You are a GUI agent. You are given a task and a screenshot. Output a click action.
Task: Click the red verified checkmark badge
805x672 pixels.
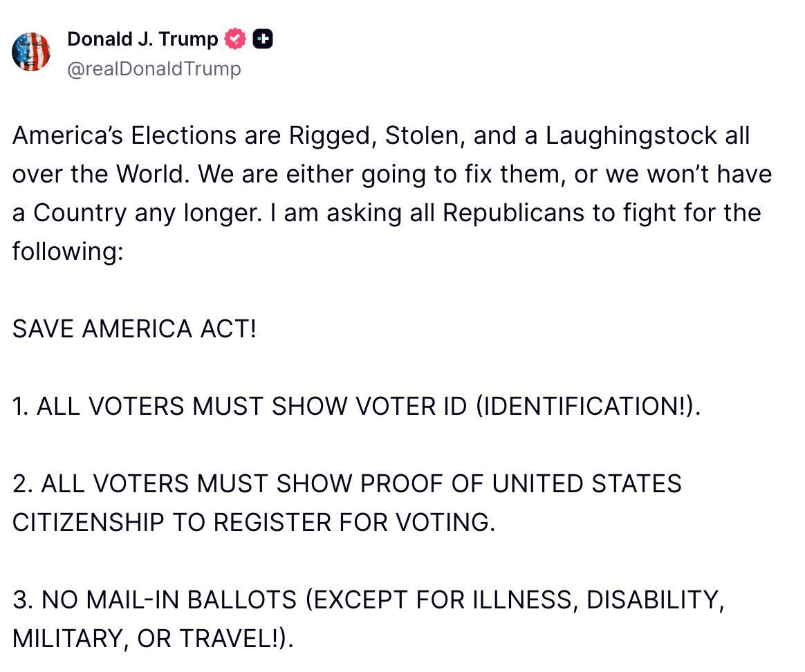pyautogui.click(x=236, y=39)
